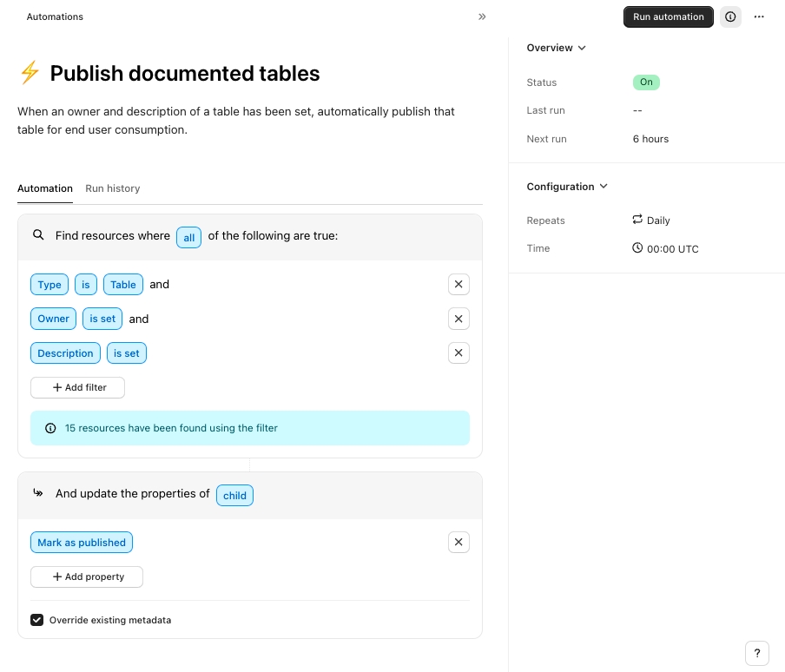Click Add property button
The height and width of the screenshot is (672, 785).
click(87, 576)
